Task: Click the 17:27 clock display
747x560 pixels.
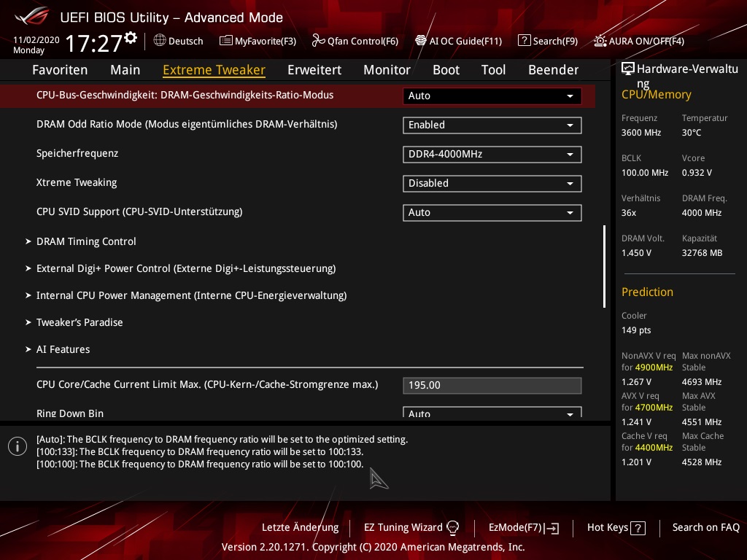Action: 94,43
